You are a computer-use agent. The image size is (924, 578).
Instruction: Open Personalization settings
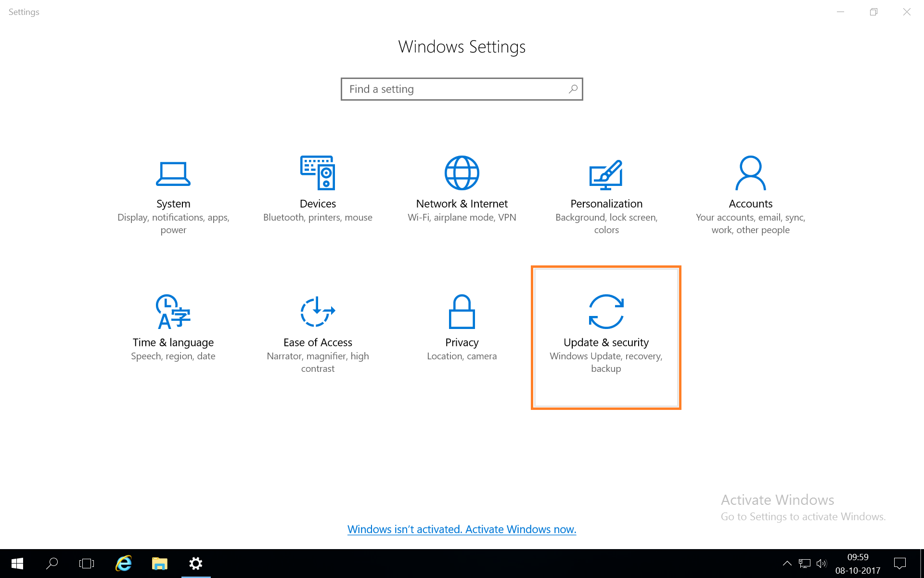(x=606, y=193)
